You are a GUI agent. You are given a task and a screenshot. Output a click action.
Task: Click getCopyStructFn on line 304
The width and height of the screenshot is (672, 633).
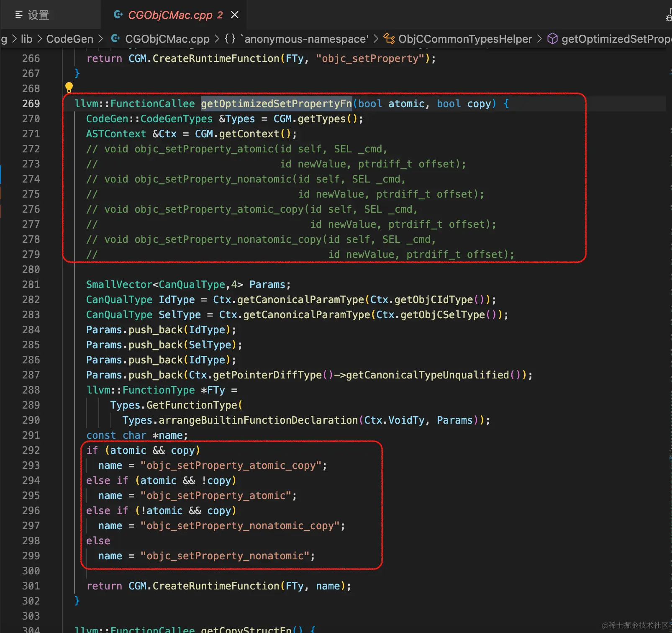[x=246, y=629]
